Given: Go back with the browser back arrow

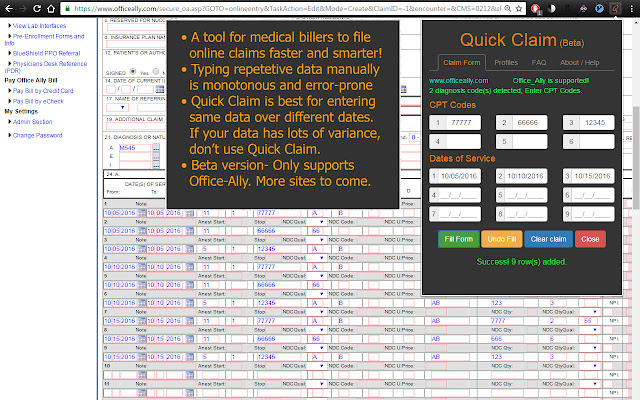Looking at the screenshot, I should [9, 8].
